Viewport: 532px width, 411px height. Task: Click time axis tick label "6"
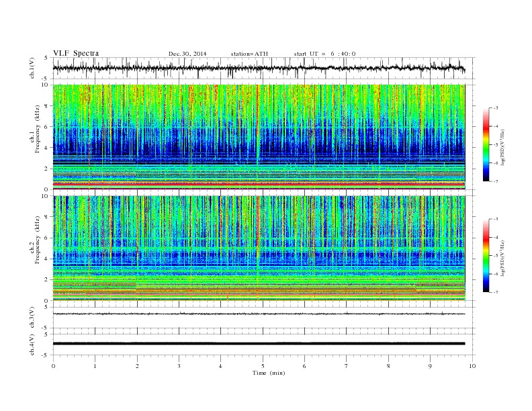[304, 366]
